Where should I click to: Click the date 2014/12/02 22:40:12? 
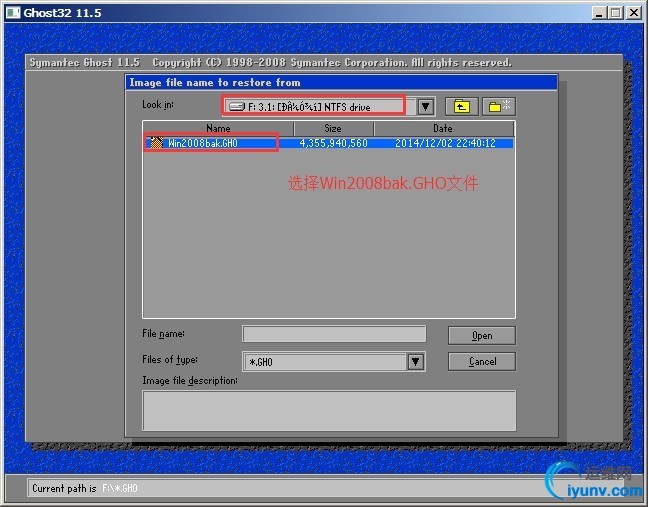coord(445,143)
